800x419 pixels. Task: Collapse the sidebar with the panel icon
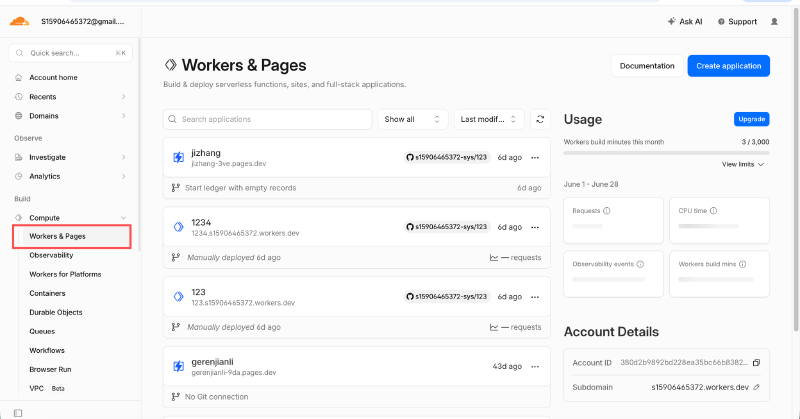(18, 412)
